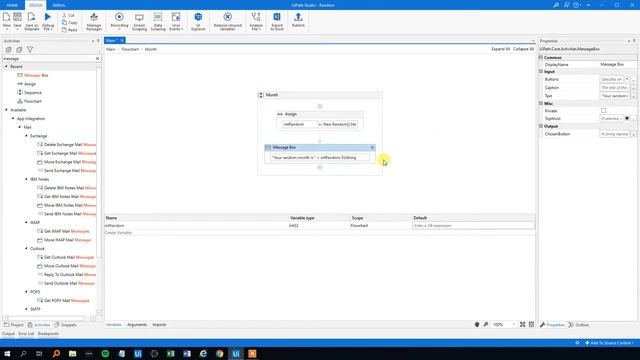Click the Publish icon
Image resolution: width=640 pixels, height=360 pixels.
point(298,20)
